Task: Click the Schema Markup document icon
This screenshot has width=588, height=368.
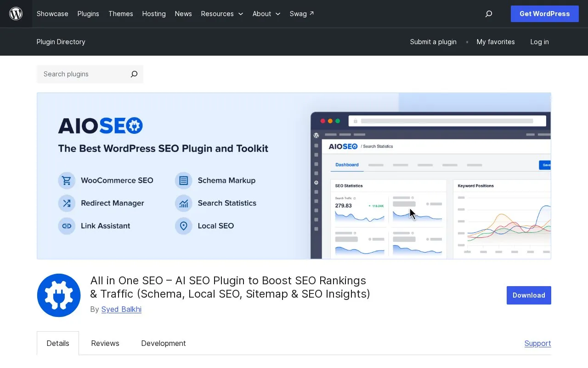Action: [184, 180]
